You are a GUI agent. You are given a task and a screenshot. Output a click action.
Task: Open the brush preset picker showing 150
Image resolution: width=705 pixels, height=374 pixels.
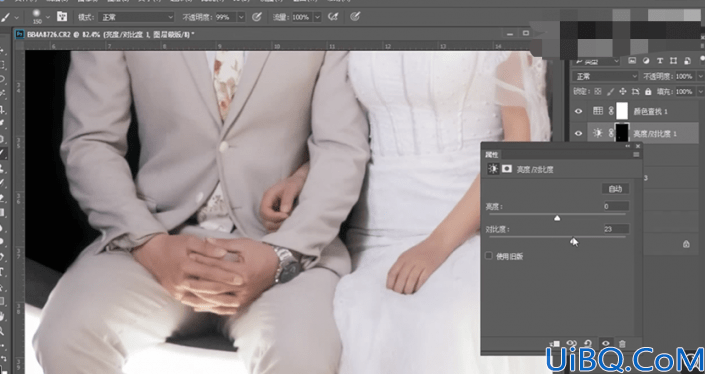[37, 17]
